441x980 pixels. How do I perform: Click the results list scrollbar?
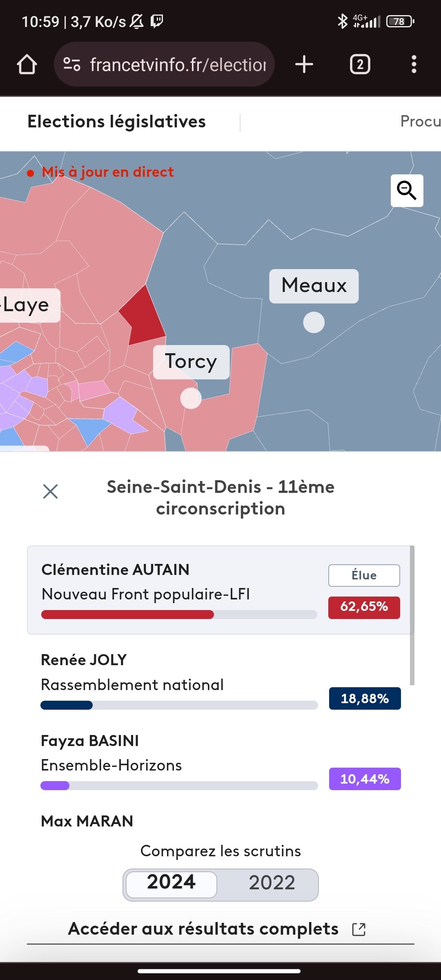coord(412,615)
